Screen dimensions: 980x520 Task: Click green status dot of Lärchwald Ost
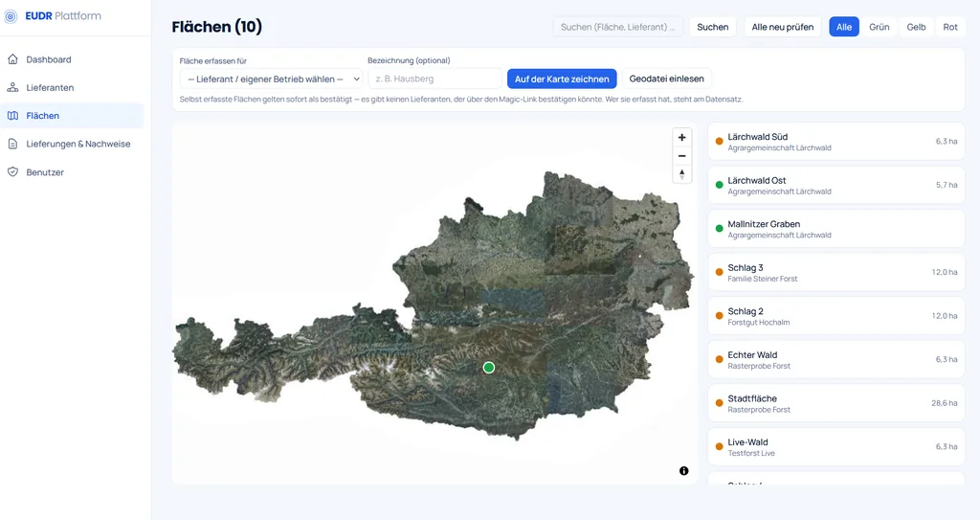tap(720, 185)
